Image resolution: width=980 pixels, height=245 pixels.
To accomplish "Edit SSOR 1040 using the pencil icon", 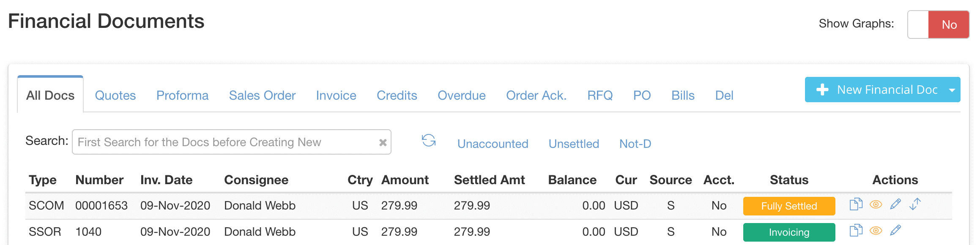I will click(895, 231).
